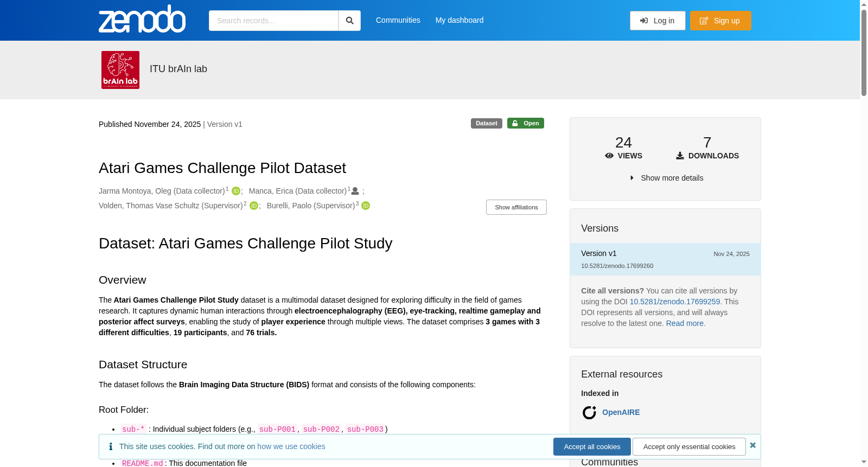Click the 24 views count

point(623,143)
